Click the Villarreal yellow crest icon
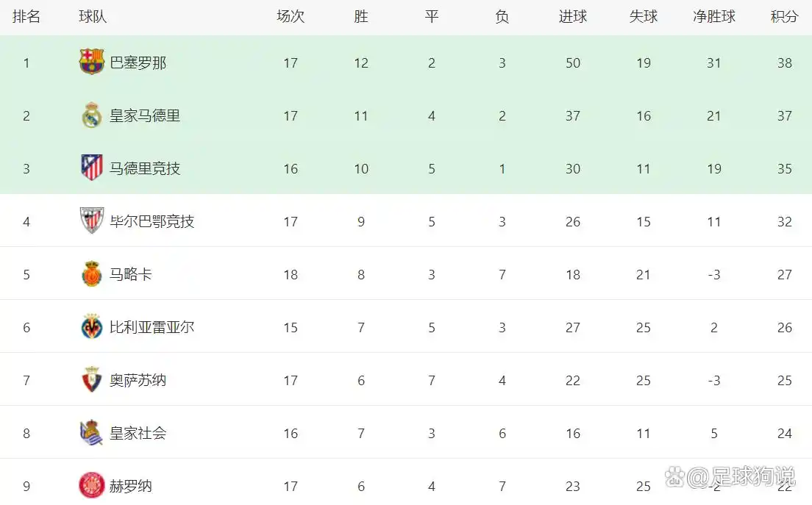The height and width of the screenshot is (505, 812). 92,326
